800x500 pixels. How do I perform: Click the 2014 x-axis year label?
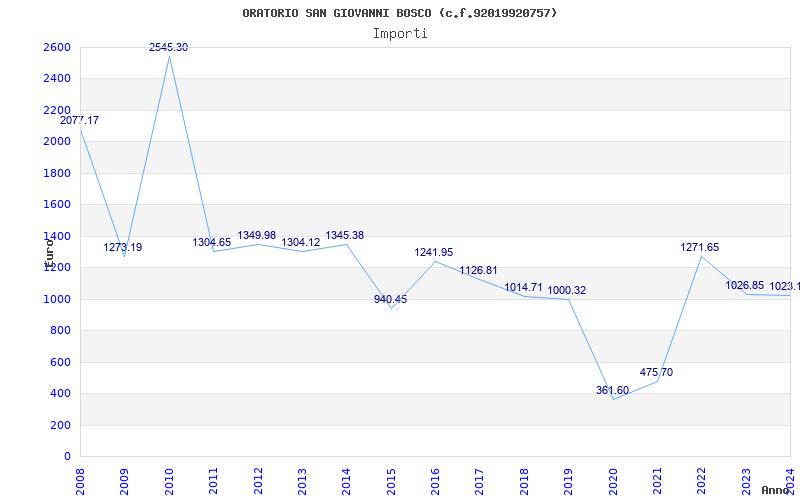click(x=346, y=481)
